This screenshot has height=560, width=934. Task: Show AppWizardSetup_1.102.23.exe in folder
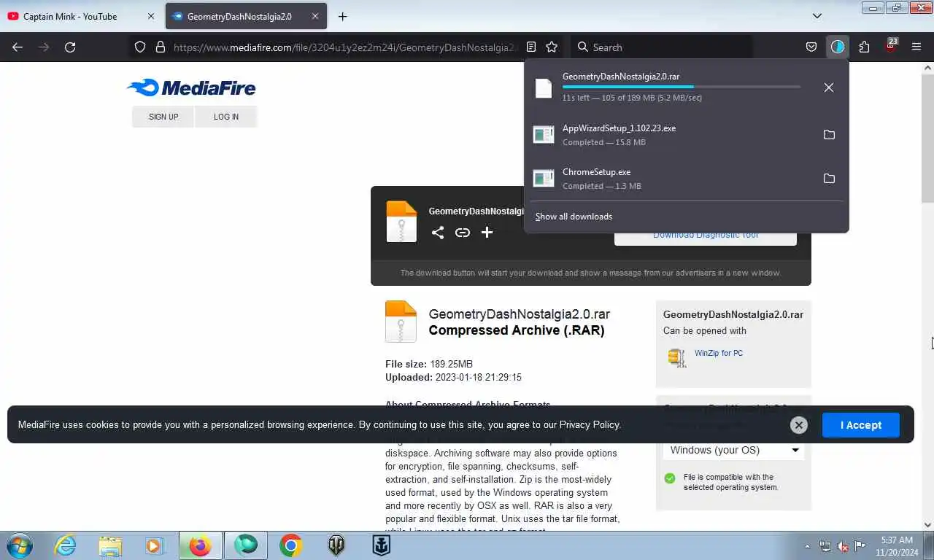tap(829, 134)
